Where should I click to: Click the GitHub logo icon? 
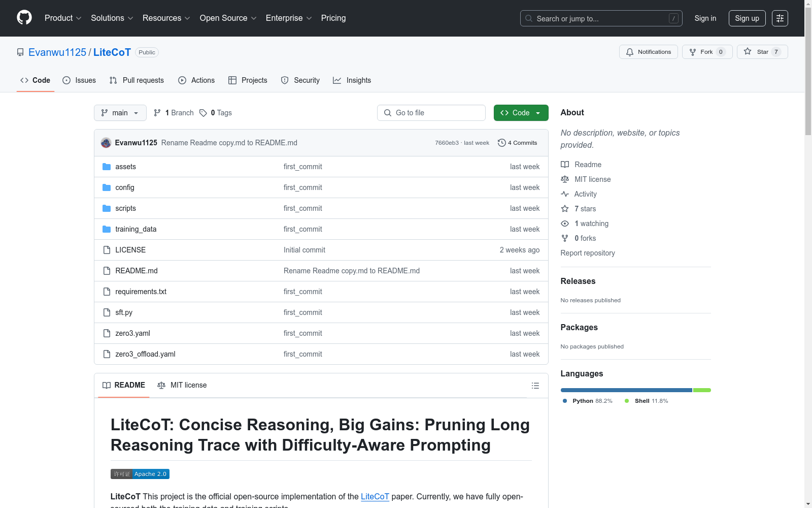click(x=24, y=18)
